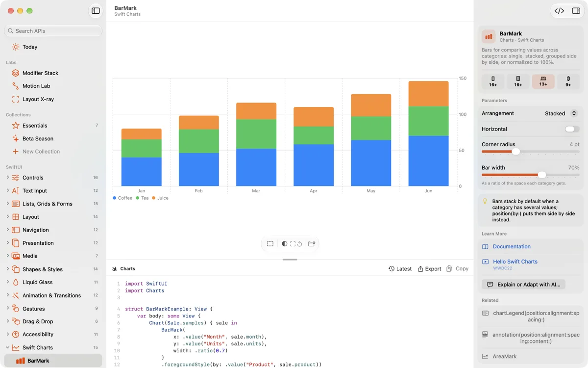Screen dimensions: 588x368
Task: Expand the Text Input category chevron
Action: 7,191
